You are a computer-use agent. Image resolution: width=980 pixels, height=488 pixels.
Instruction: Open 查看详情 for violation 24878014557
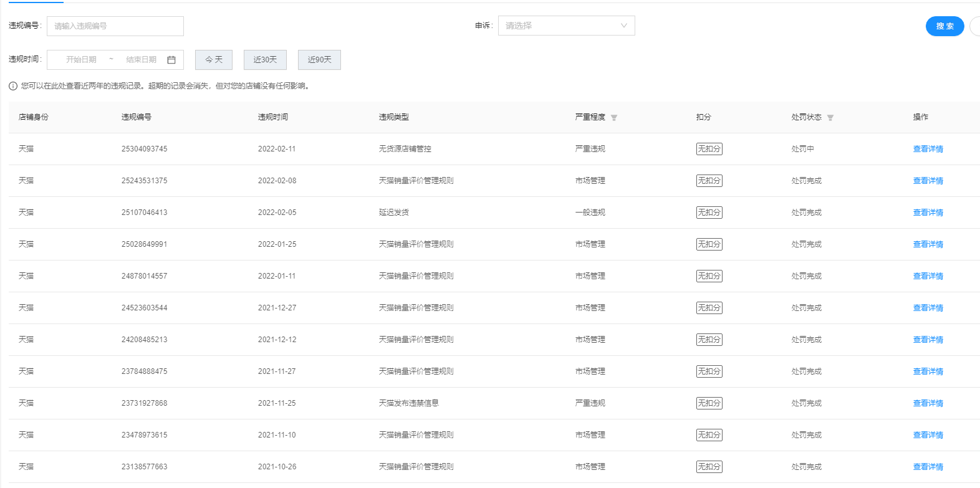[x=928, y=276]
